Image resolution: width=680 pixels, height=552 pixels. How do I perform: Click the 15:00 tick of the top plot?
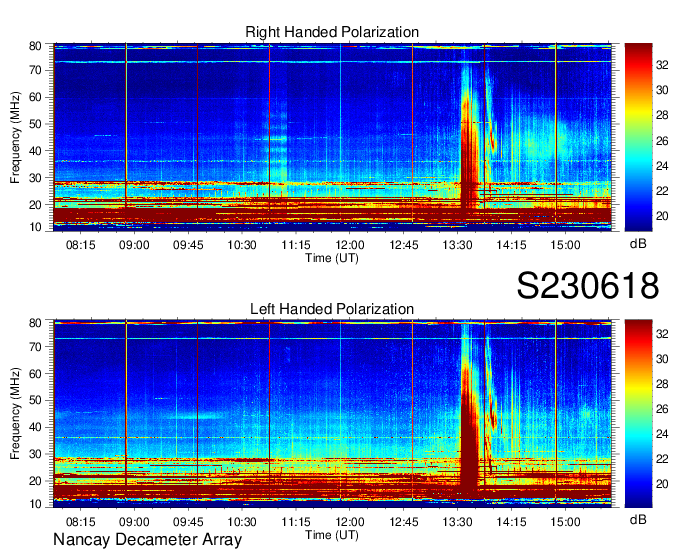[x=566, y=245]
